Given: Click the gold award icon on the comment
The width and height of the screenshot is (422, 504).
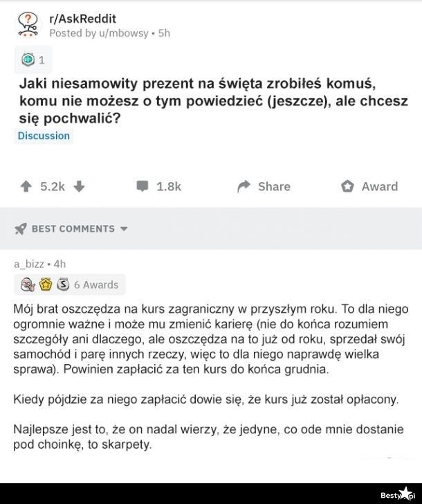Looking at the screenshot, I should tap(46, 284).
